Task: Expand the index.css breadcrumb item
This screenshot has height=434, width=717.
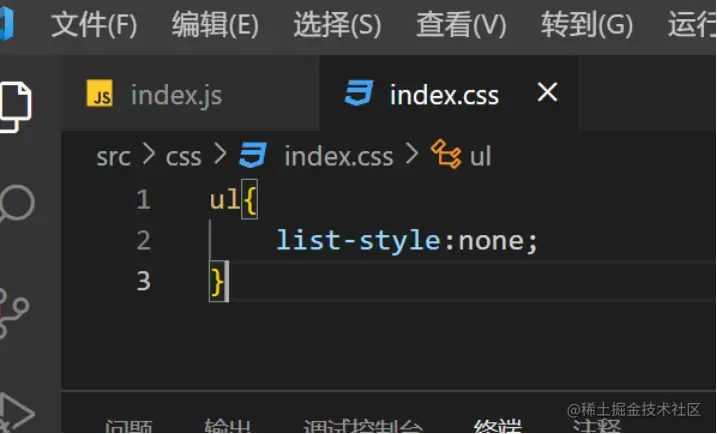Action: pyautogui.click(x=338, y=156)
